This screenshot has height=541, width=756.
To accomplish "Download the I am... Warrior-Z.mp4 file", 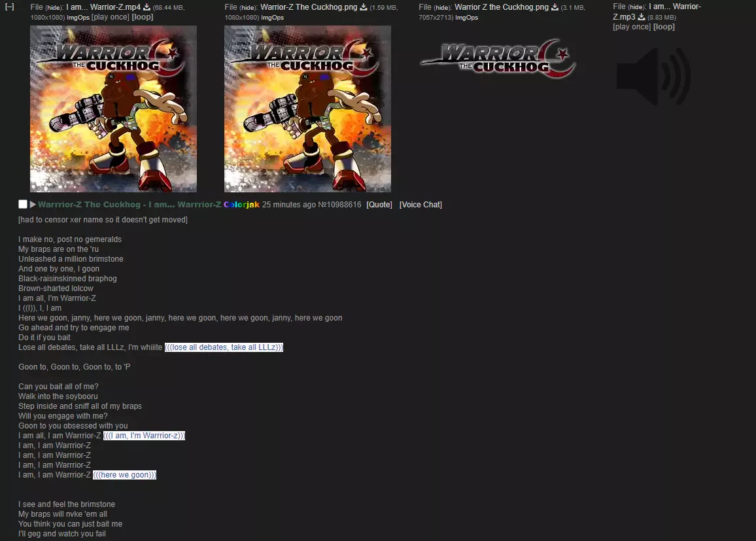I will point(147,7).
